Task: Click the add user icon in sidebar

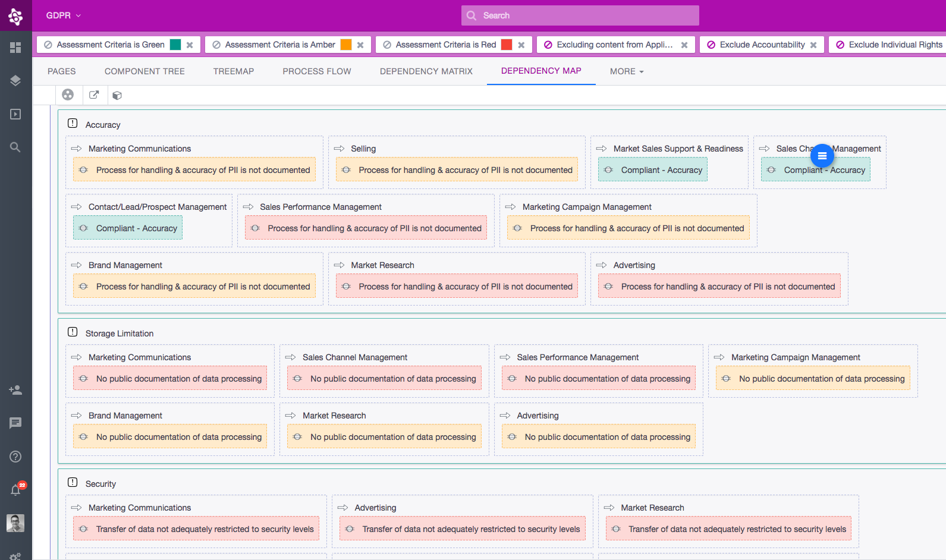Action: [x=15, y=390]
